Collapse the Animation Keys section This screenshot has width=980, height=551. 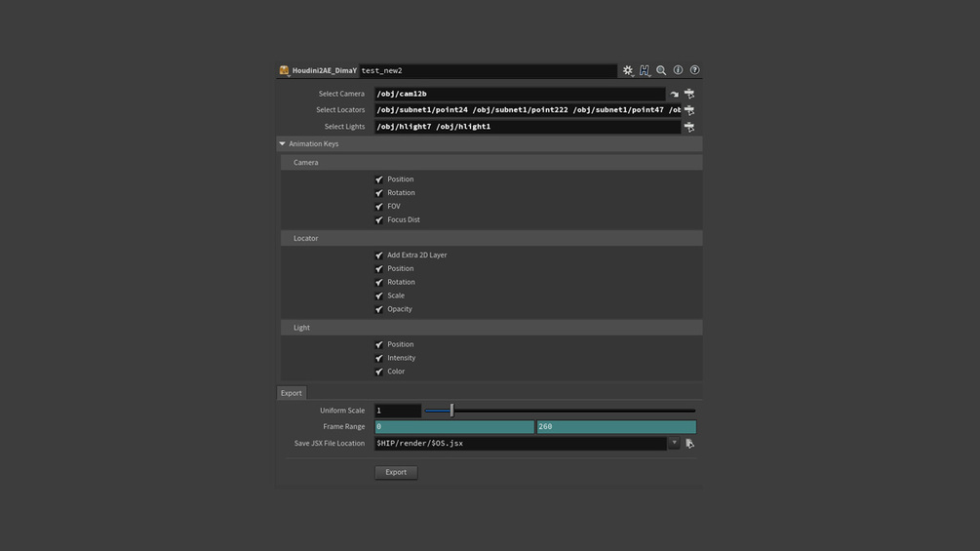tap(283, 143)
